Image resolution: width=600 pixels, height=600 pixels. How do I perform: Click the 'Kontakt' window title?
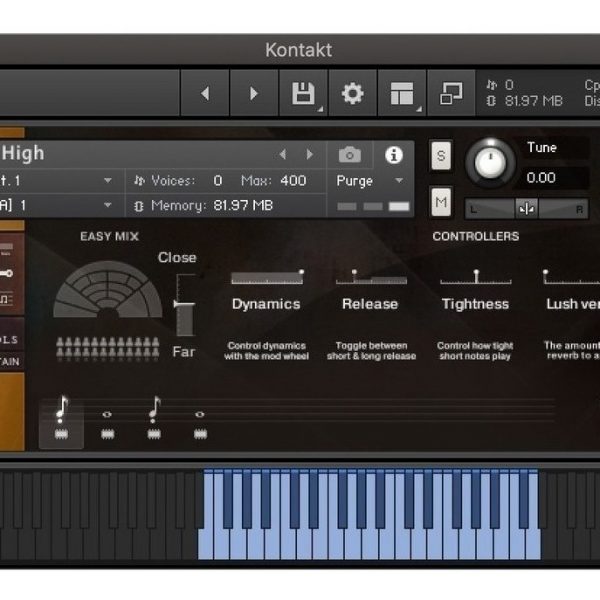click(298, 50)
